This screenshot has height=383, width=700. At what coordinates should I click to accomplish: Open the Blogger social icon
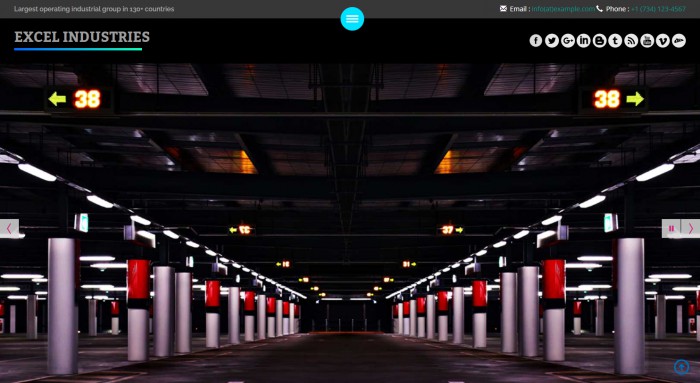tap(599, 41)
